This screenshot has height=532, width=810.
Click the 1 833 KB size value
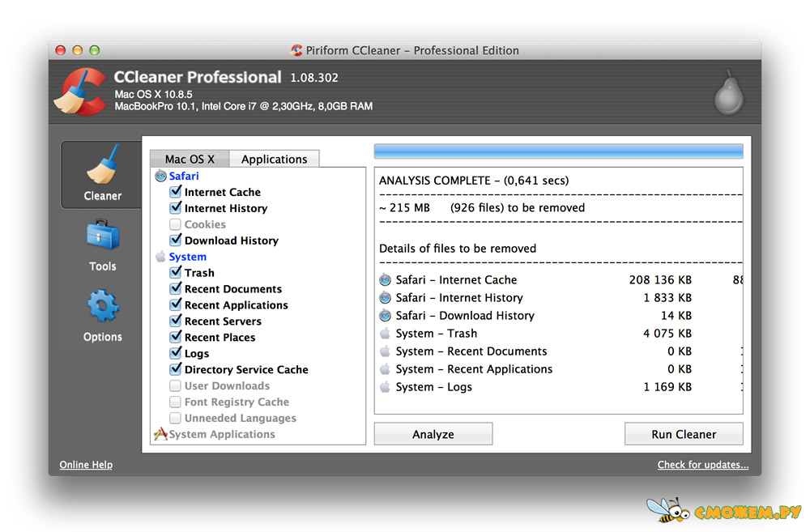click(x=667, y=297)
